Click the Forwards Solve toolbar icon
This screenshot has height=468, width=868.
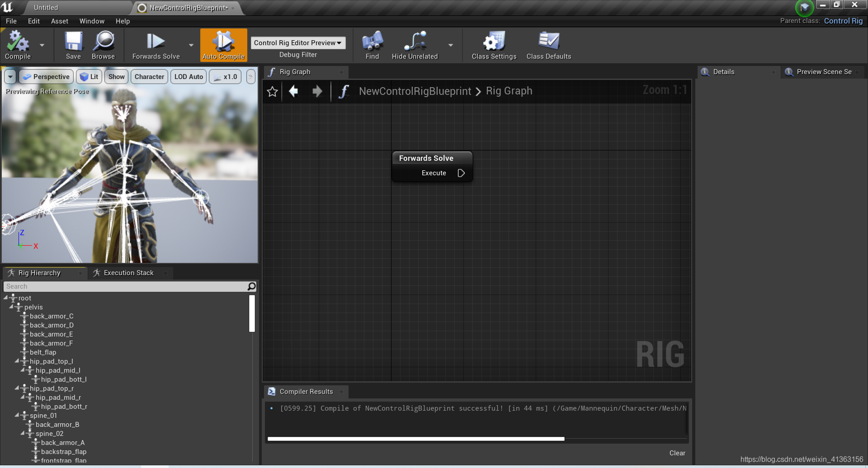156,45
